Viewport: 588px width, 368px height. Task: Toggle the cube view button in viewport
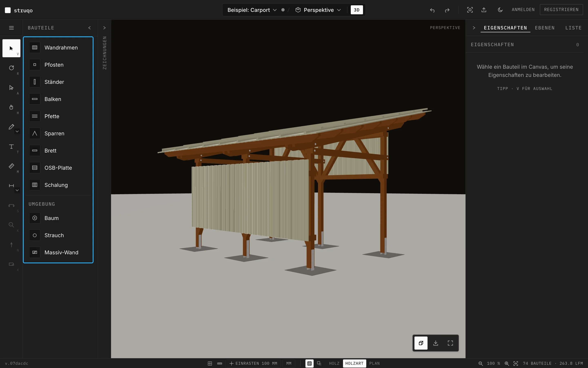coord(421,343)
